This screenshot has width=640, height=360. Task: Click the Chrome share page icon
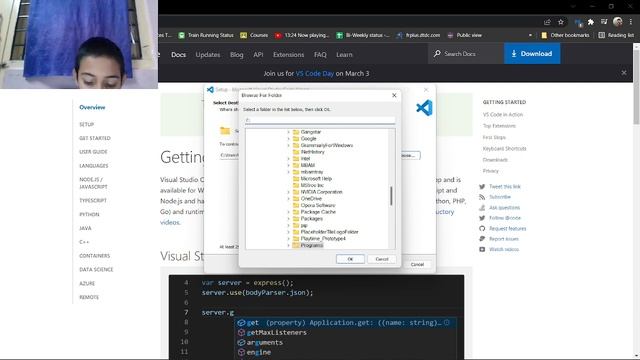coord(547,22)
